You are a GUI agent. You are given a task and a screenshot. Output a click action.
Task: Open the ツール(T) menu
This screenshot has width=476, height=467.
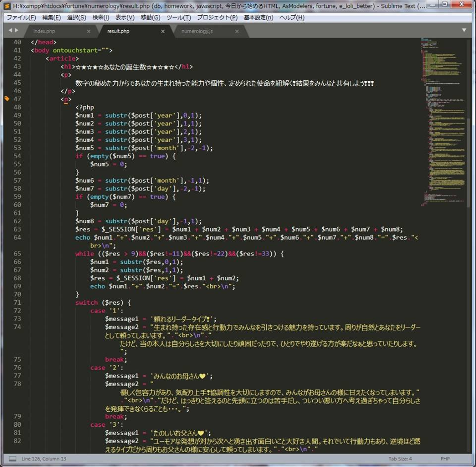pos(178,18)
